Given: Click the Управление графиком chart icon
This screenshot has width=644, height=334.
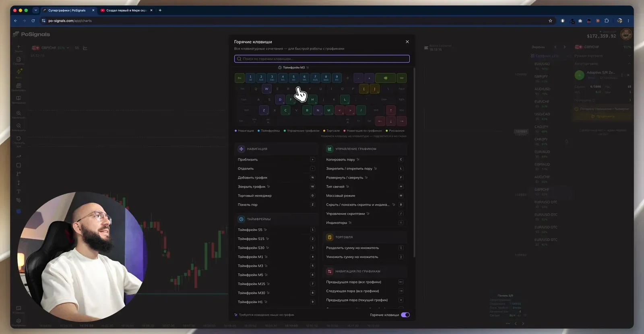Looking at the screenshot, I should [x=329, y=149].
